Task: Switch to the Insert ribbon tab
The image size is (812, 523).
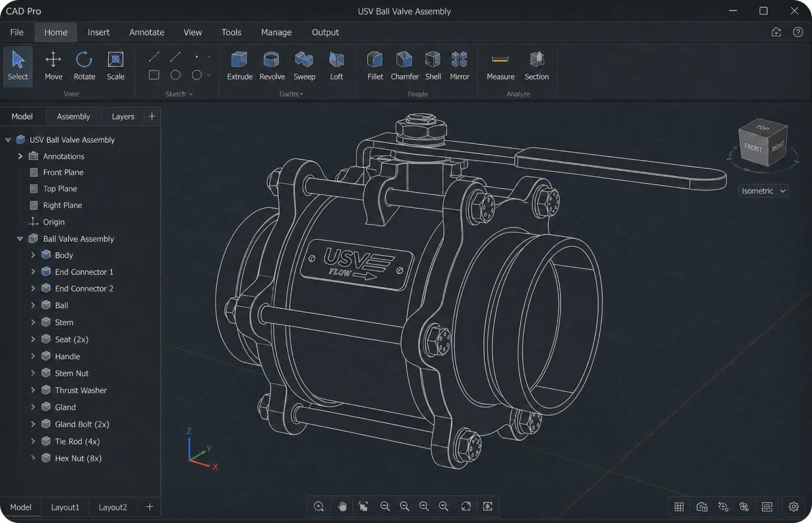Action: [x=99, y=32]
